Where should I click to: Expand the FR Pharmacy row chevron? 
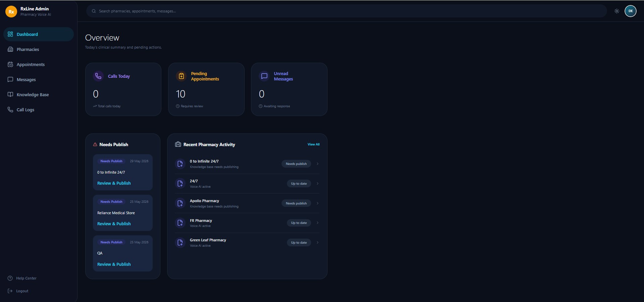tap(317, 223)
